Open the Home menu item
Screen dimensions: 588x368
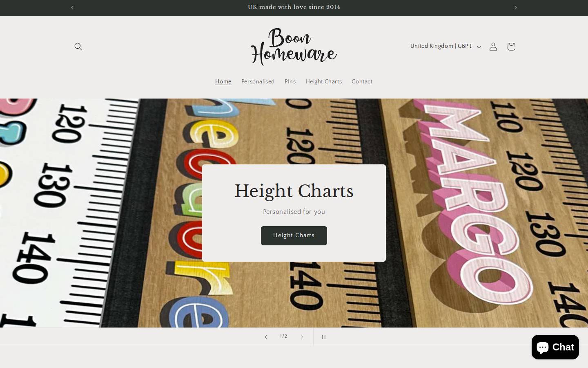pos(223,82)
